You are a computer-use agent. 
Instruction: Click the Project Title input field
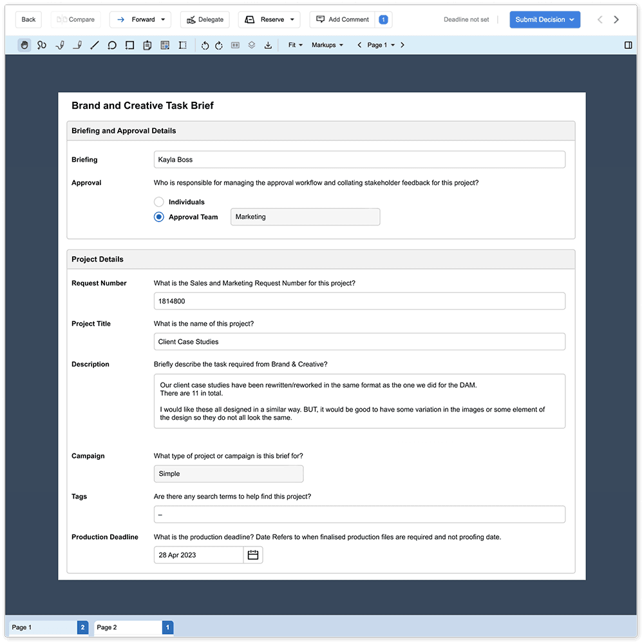359,341
